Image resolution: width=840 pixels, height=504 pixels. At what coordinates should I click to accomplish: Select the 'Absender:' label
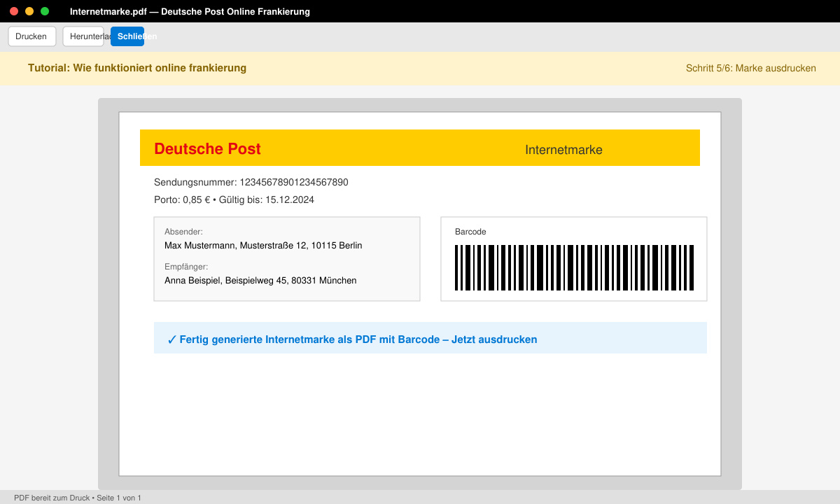pyautogui.click(x=183, y=231)
